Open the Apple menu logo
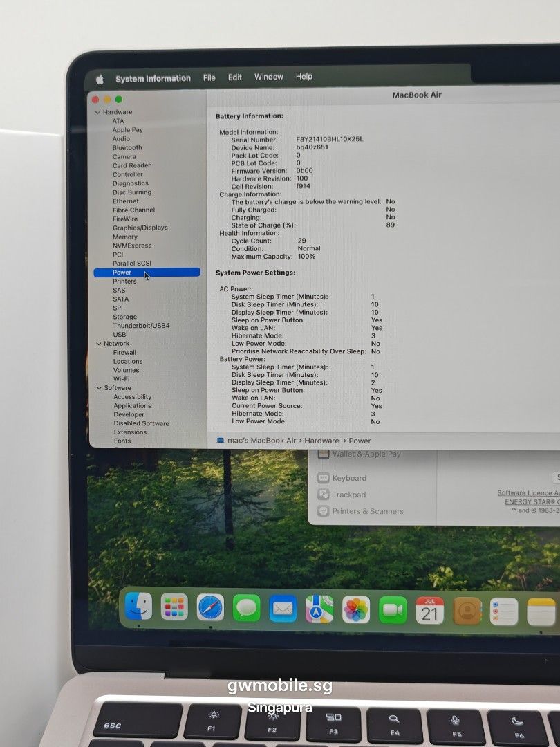 coord(100,80)
